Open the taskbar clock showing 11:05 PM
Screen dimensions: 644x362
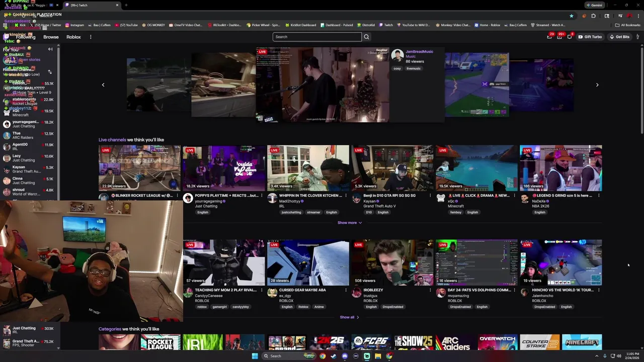click(632, 356)
